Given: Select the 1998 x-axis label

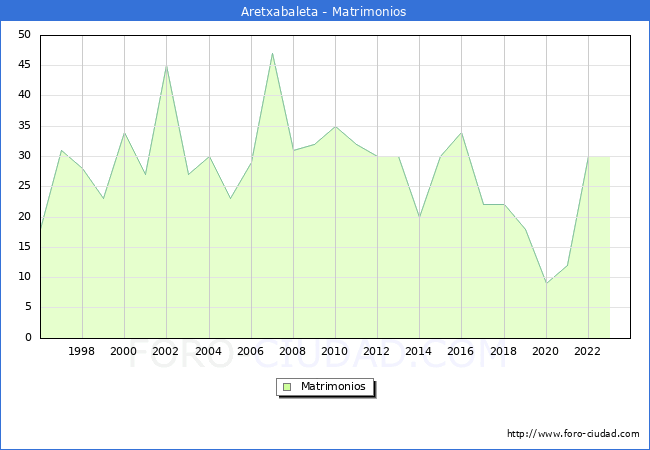Looking at the screenshot, I should pos(82,351).
